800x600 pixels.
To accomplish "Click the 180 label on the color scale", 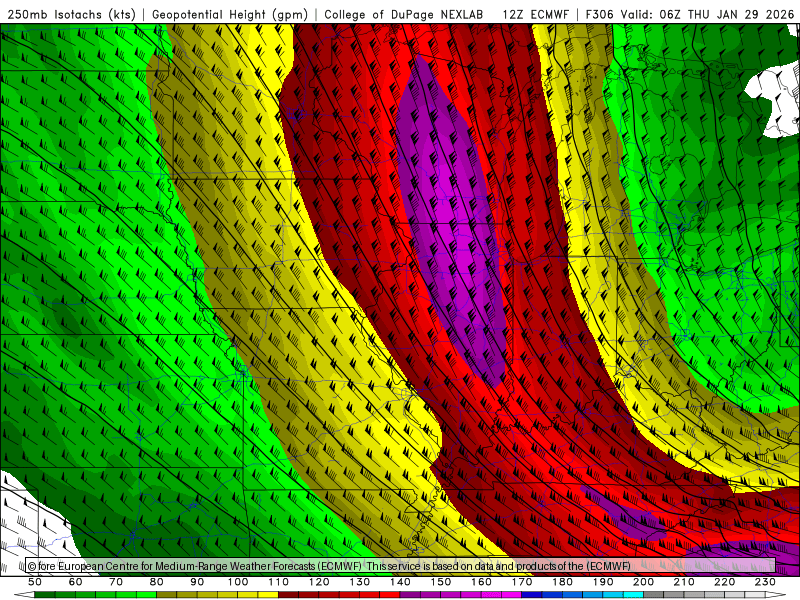I will [x=562, y=582].
